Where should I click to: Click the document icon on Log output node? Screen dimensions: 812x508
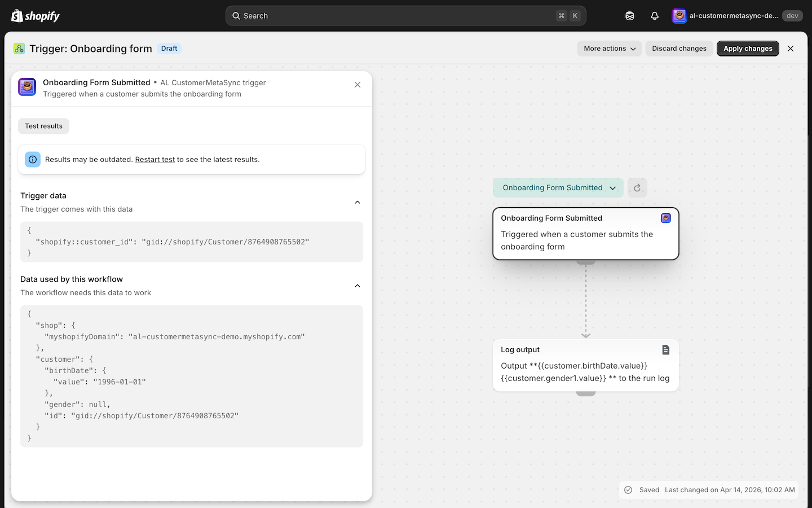(666, 350)
